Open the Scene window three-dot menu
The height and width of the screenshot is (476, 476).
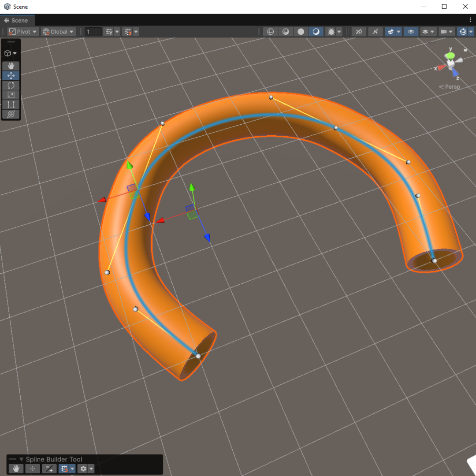pyautogui.click(x=471, y=20)
